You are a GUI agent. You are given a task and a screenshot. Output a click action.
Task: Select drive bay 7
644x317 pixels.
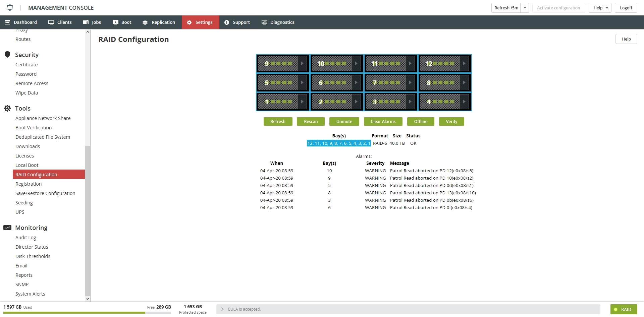391,82
